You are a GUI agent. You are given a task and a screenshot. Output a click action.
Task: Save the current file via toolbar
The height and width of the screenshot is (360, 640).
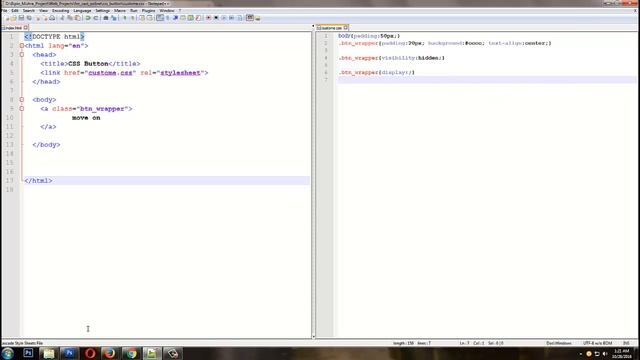pyautogui.click(x=21, y=18)
